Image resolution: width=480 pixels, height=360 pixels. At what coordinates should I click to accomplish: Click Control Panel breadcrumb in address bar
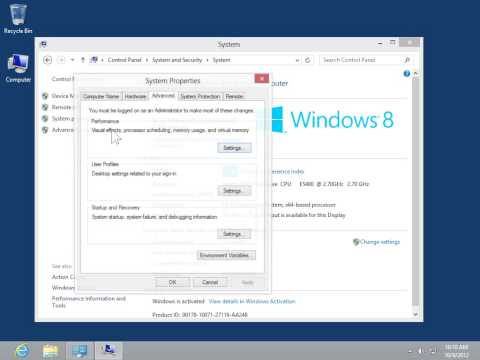coord(124,60)
